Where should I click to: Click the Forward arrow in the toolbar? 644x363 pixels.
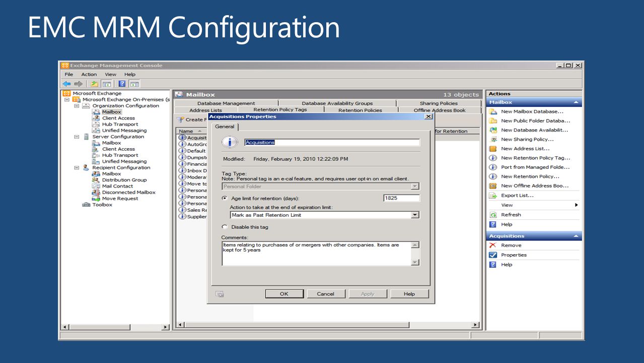pyautogui.click(x=78, y=84)
